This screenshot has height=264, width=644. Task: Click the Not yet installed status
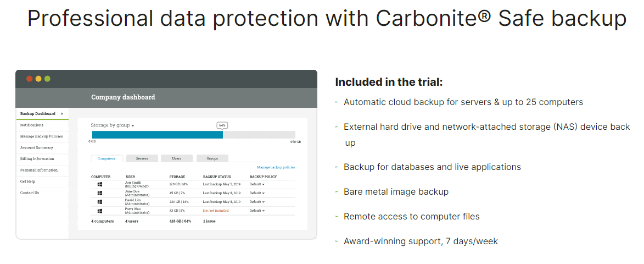pyautogui.click(x=216, y=211)
